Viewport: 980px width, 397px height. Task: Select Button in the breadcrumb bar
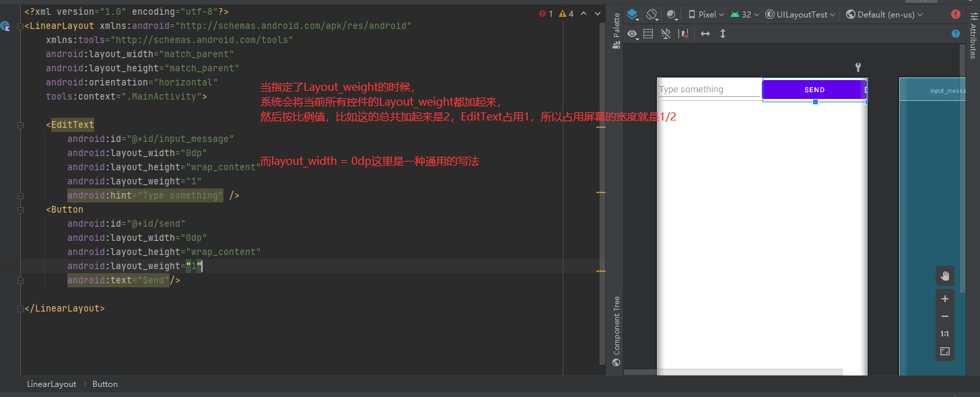105,384
